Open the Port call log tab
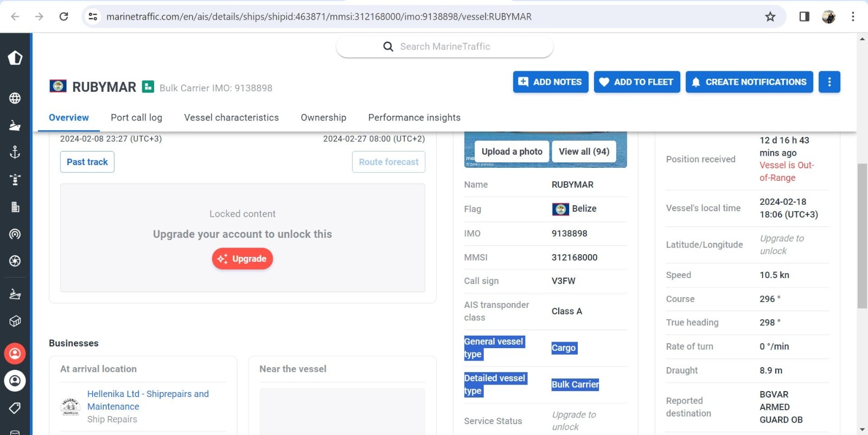Image resolution: width=868 pixels, height=435 pixels. pos(136,117)
